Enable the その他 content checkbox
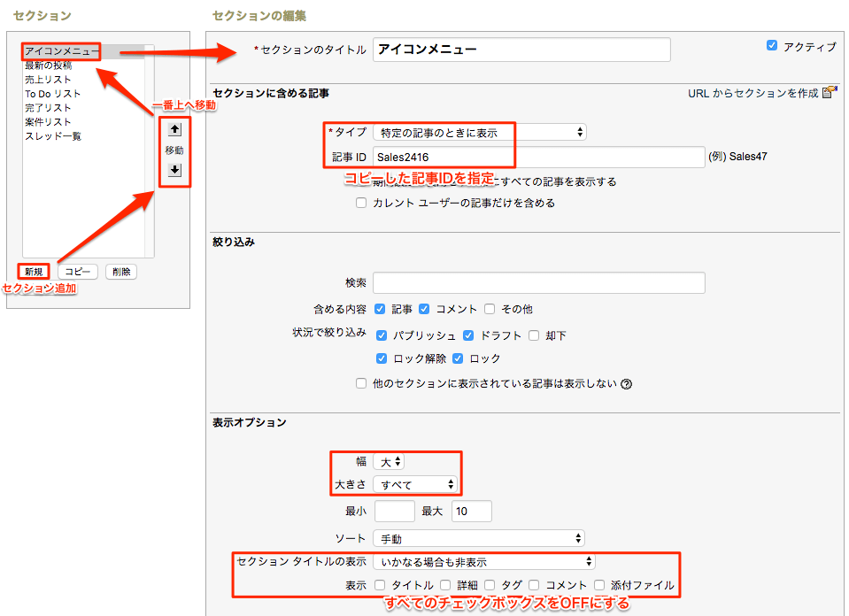849x616 pixels. click(x=490, y=309)
